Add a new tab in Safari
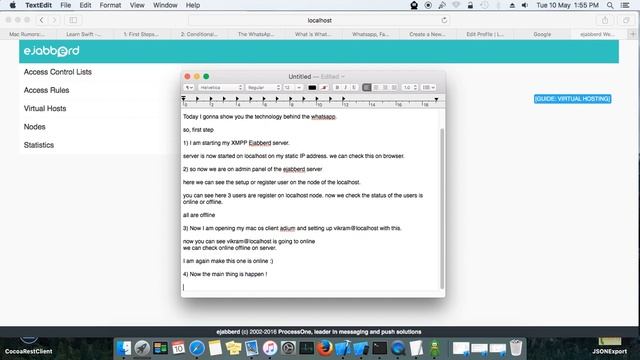This screenshot has width=640, height=360. (x=633, y=34)
